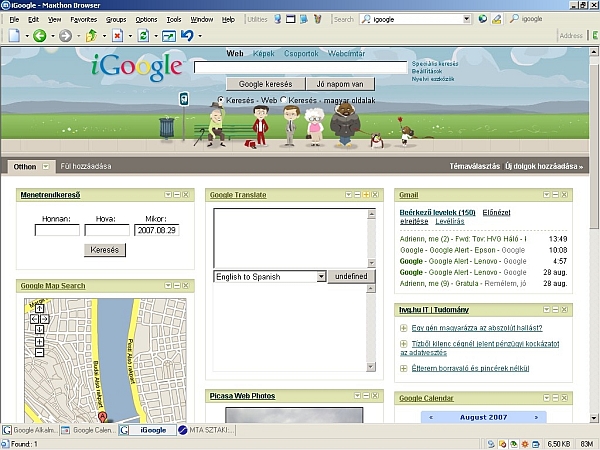Open the Gmail gadget menu arrow

point(546,195)
